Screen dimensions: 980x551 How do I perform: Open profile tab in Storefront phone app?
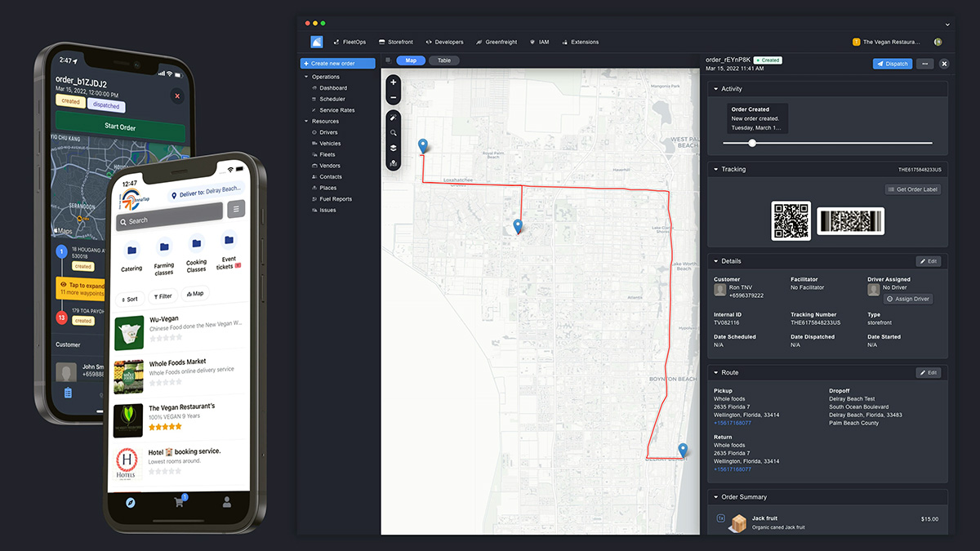(x=227, y=502)
